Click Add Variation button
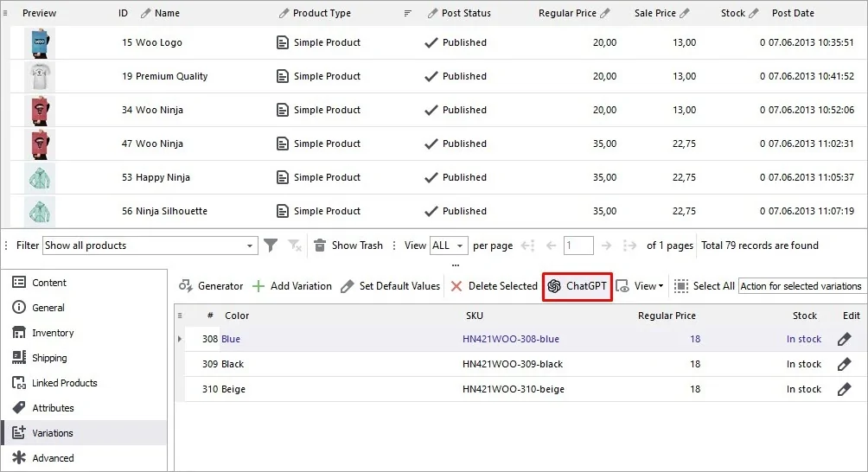This screenshot has height=472, width=868. (291, 286)
